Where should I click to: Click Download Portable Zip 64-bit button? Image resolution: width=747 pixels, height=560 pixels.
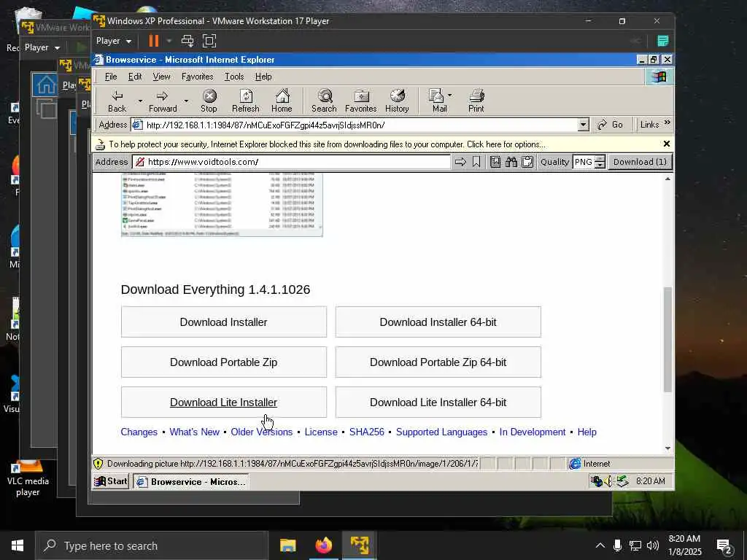(438, 362)
